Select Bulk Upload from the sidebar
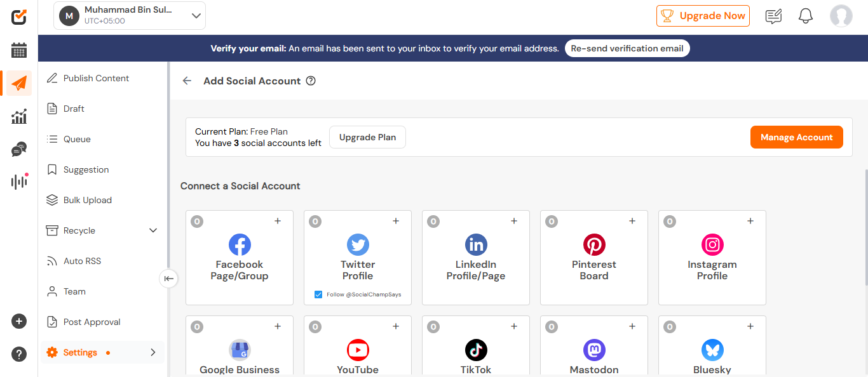Screen dimensions: 868x377 [x=87, y=200]
